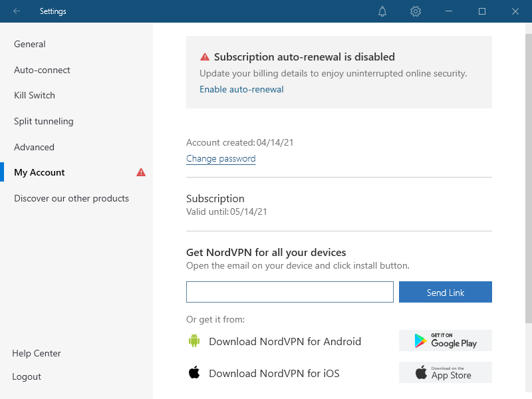532x399 pixels.
Task: Click 'Account created: 04/14/21' text
Action: click(x=239, y=142)
